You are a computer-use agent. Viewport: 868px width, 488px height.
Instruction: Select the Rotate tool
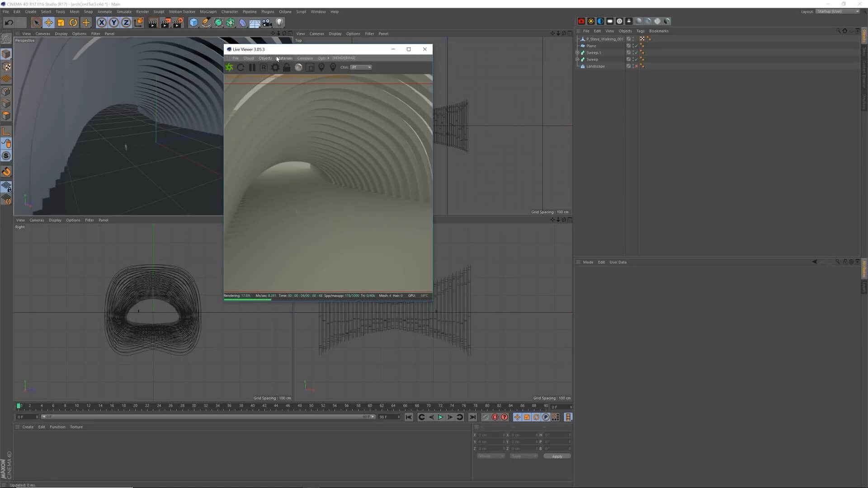[x=73, y=23]
